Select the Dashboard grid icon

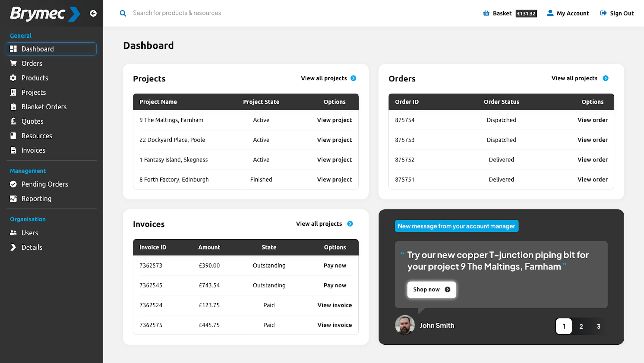click(14, 49)
